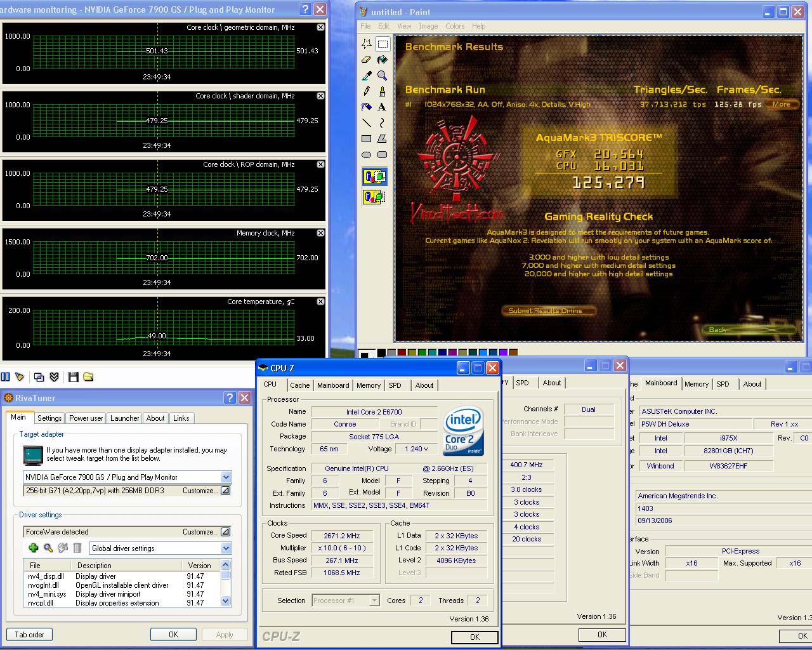Image resolution: width=812 pixels, height=650 pixels.
Task: Select the nvoglnt.dll row in driver list
Action: (x=122, y=585)
